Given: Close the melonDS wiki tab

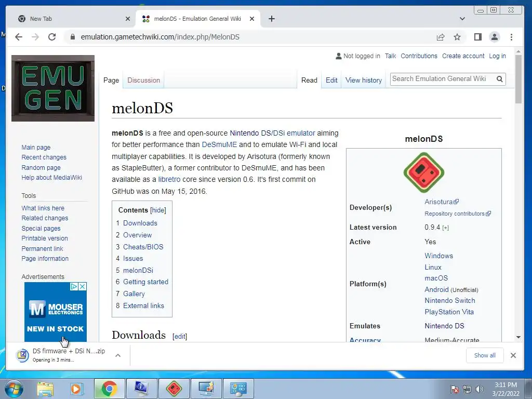Looking at the screenshot, I should [252, 19].
